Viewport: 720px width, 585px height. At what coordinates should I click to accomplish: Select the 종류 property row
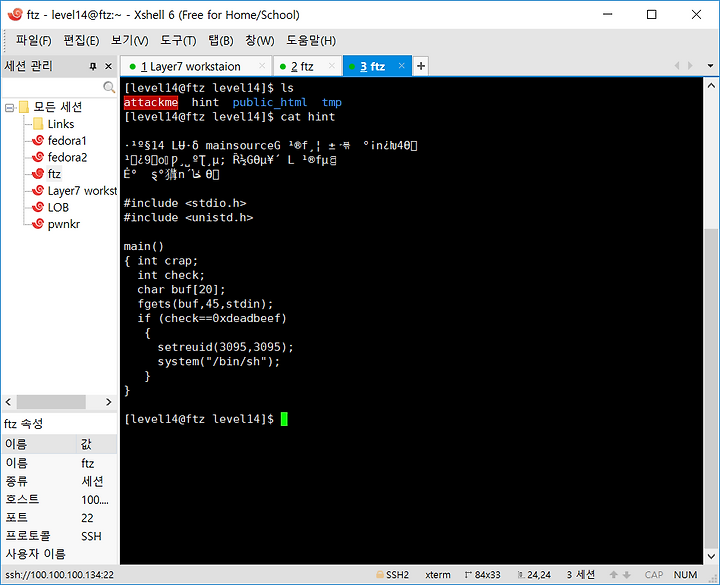point(60,481)
